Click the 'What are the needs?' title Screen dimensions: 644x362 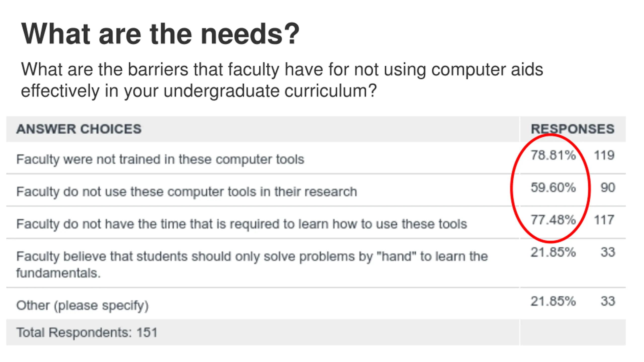(x=160, y=34)
